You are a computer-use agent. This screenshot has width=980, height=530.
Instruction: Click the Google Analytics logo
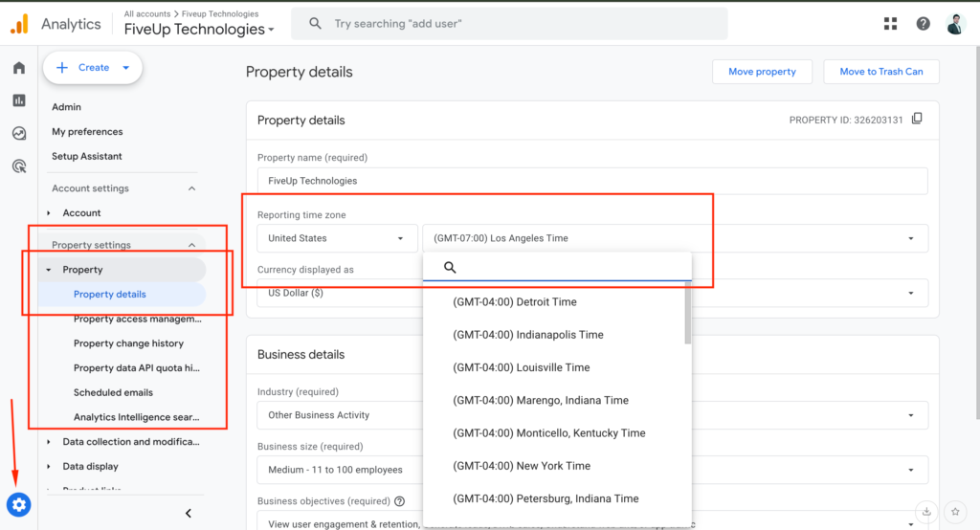point(19,24)
